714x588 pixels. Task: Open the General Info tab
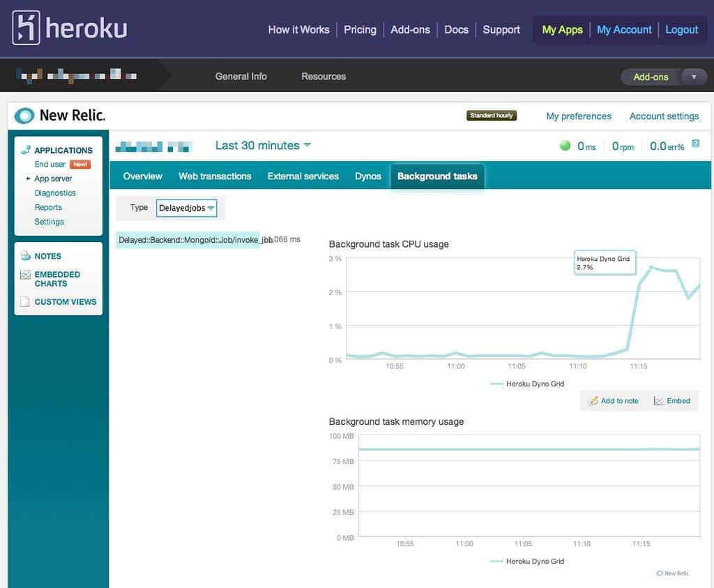[241, 77]
